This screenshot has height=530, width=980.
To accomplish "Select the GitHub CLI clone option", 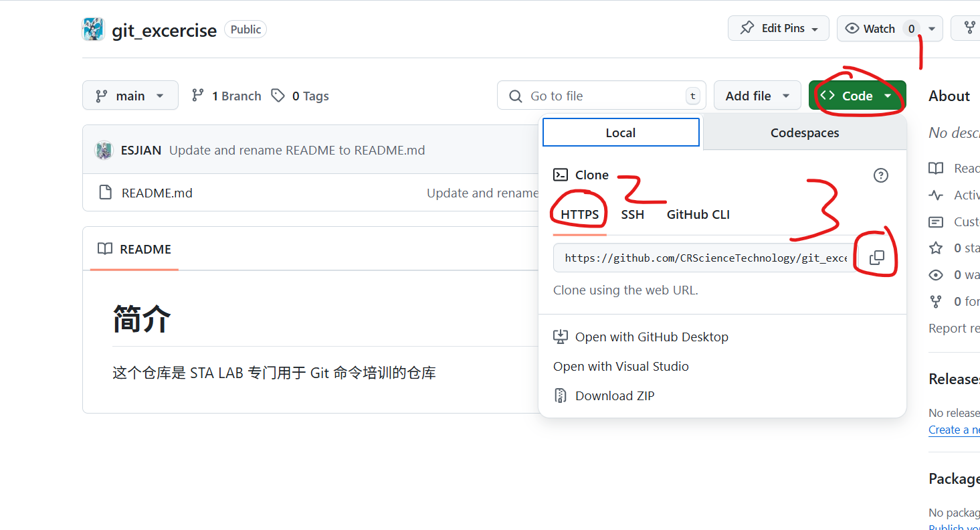I will point(698,215).
